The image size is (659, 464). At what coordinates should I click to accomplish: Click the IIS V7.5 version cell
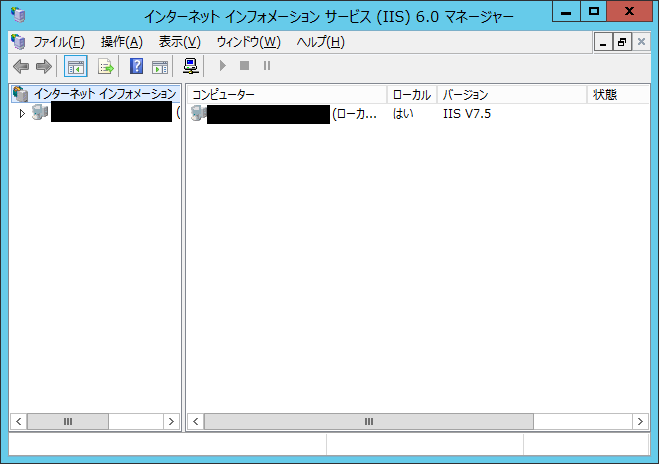[x=467, y=113]
